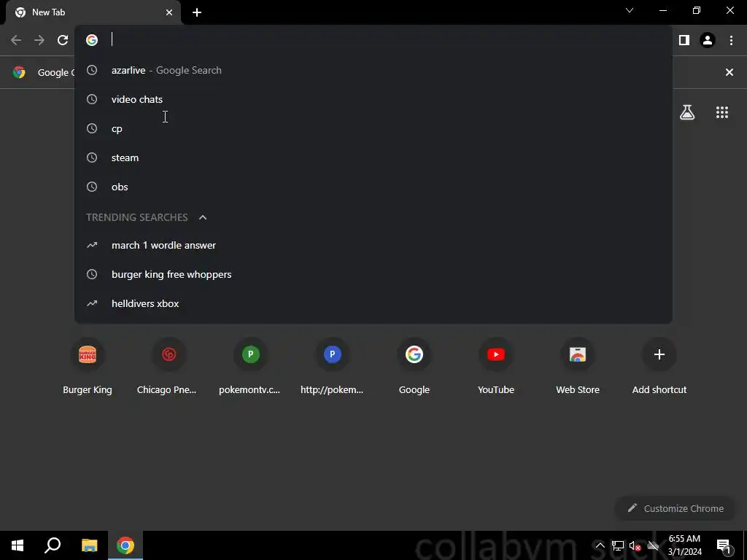Open the tab search chevron

(x=630, y=10)
